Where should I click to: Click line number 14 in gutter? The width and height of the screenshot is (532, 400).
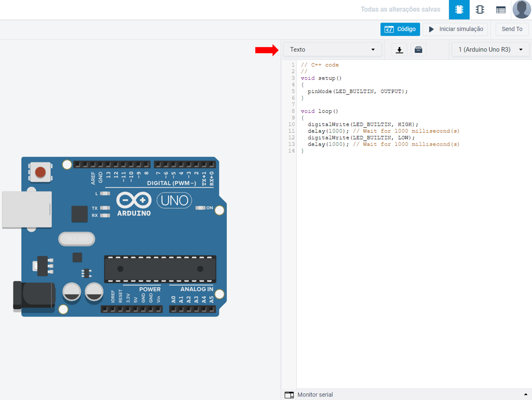click(x=291, y=151)
